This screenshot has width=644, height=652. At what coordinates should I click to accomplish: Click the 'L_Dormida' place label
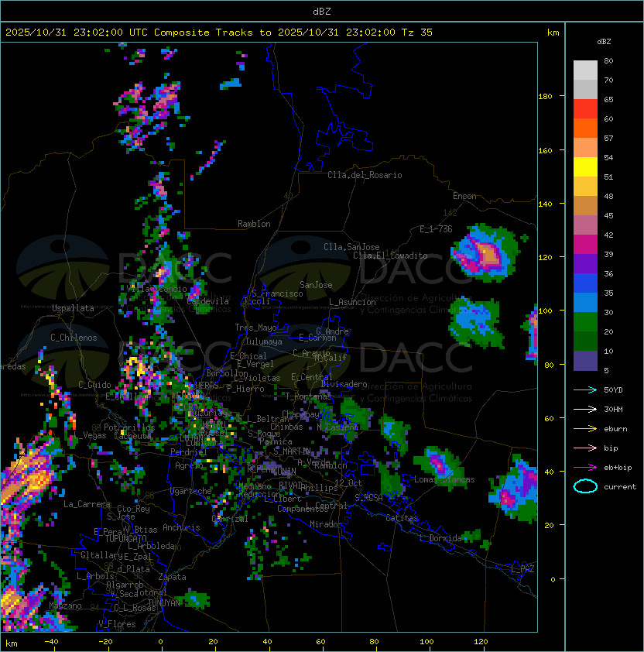(x=440, y=538)
